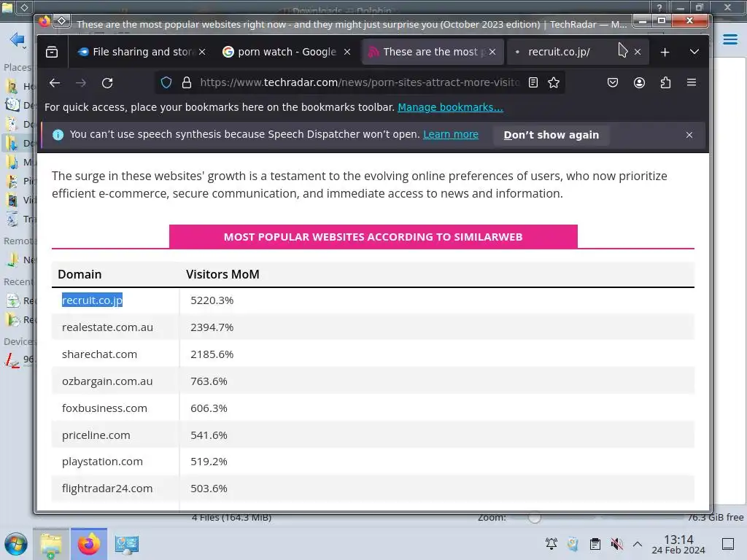
Task: Open extensions puzzle icon
Action: (x=665, y=83)
